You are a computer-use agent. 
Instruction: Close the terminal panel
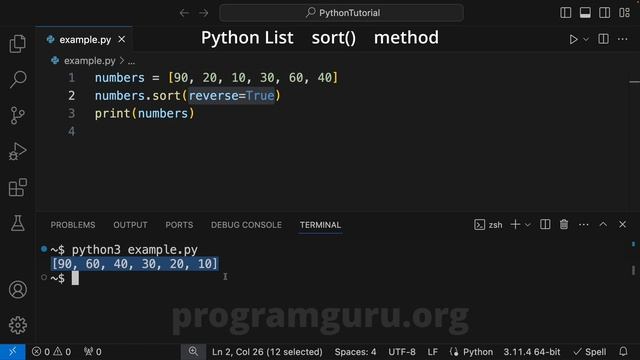coord(622,224)
